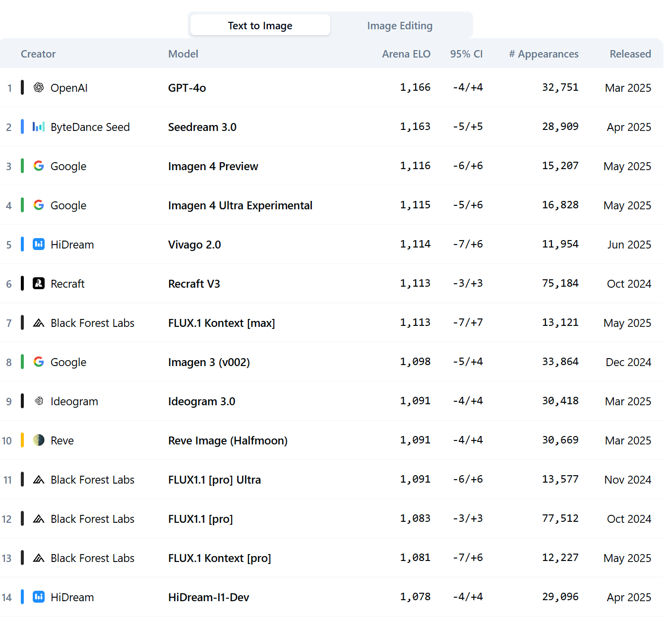Select the Seedream 3.0 model name
This screenshot has width=672, height=624.
(202, 127)
